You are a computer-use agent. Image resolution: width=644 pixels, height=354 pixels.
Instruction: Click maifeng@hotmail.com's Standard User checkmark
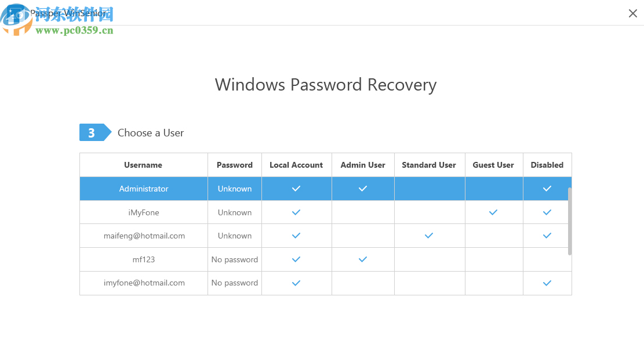429,236
